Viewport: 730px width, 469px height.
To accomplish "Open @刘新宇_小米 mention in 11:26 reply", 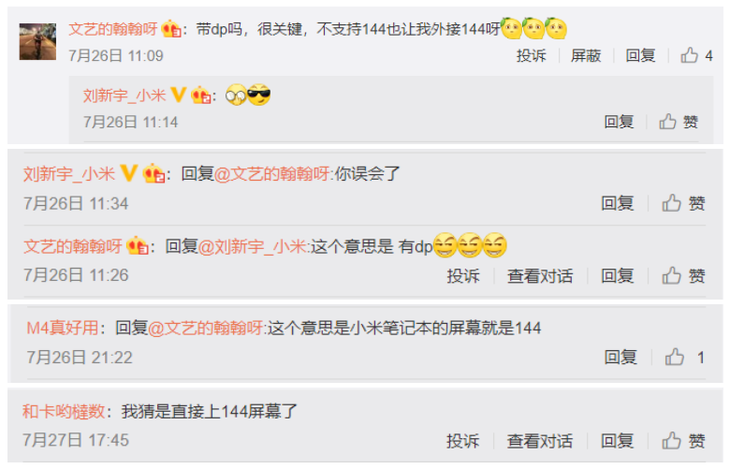I will click(254, 246).
